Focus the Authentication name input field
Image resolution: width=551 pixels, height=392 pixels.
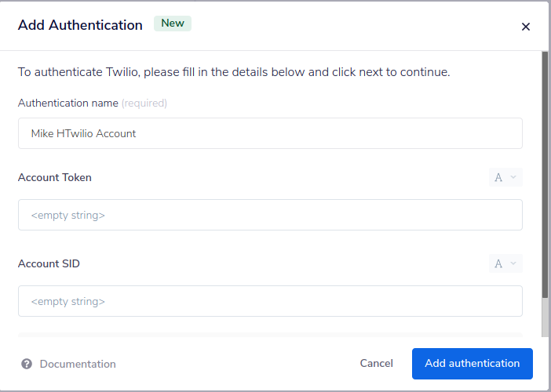pos(270,133)
